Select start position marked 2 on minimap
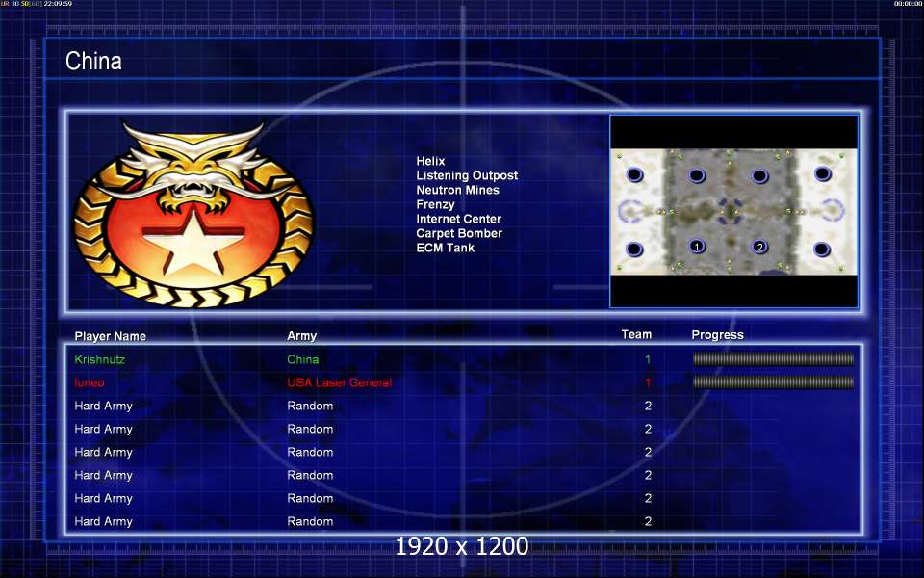Viewport: 924px width, 578px height. point(759,247)
